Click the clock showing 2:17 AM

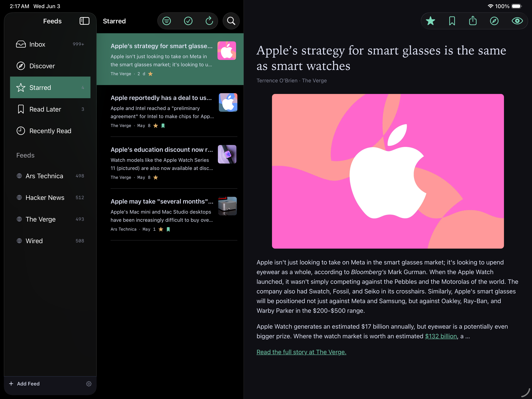coord(20,6)
